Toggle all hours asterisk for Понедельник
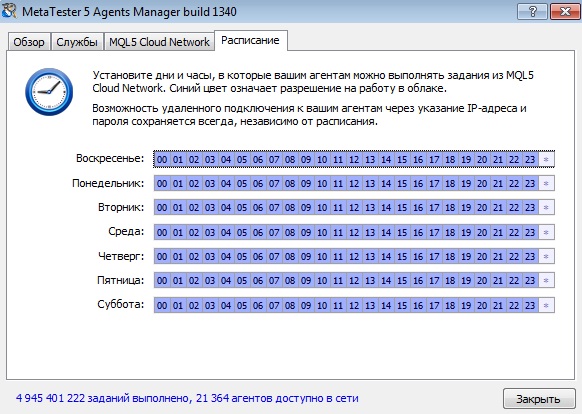Image resolution: width=582 pixels, height=414 pixels. (x=546, y=183)
